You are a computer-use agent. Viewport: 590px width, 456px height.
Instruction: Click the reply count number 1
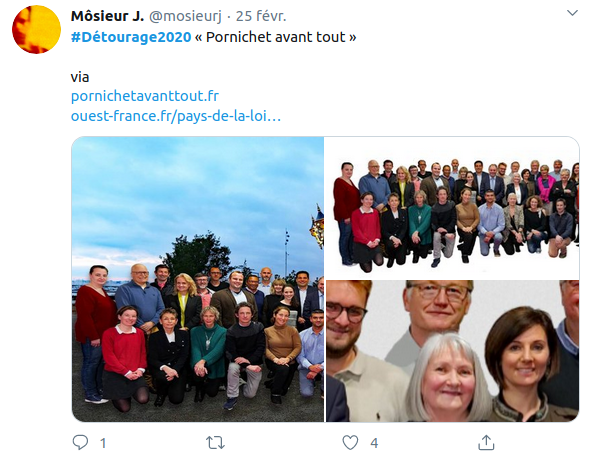(x=103, y=443)
